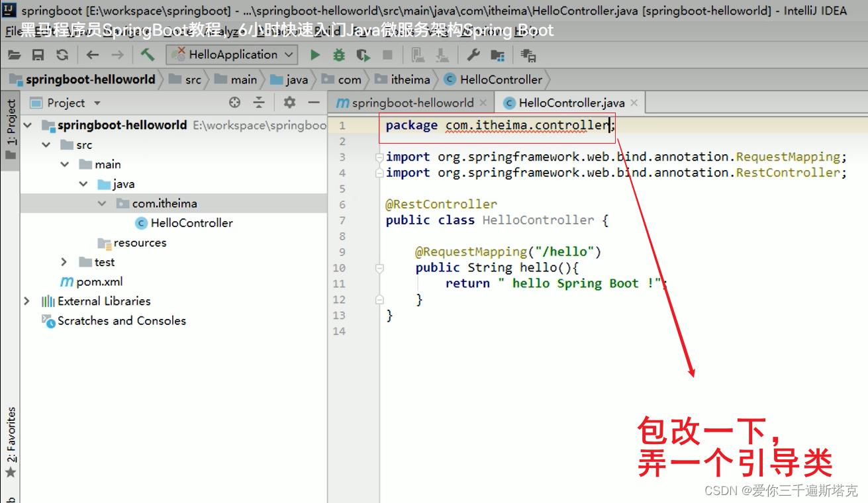Open Project panel settings gear icon
This screenshot has height=503, width=868.
coord(289,103)
